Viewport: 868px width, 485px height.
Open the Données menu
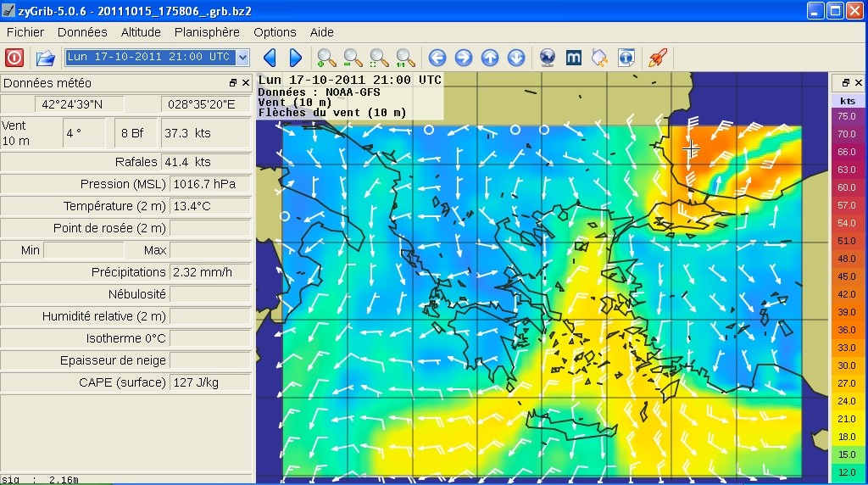coord(82,32)
